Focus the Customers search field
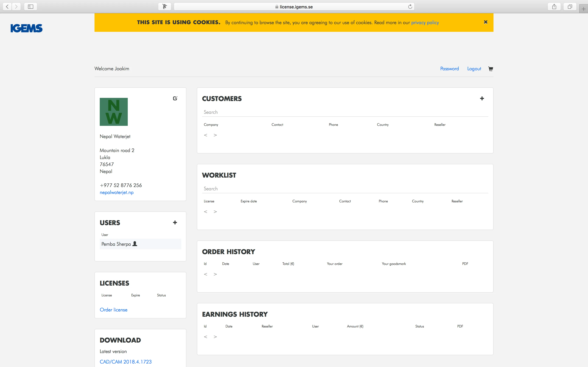588x367 pixels. [x=345, y=112]
